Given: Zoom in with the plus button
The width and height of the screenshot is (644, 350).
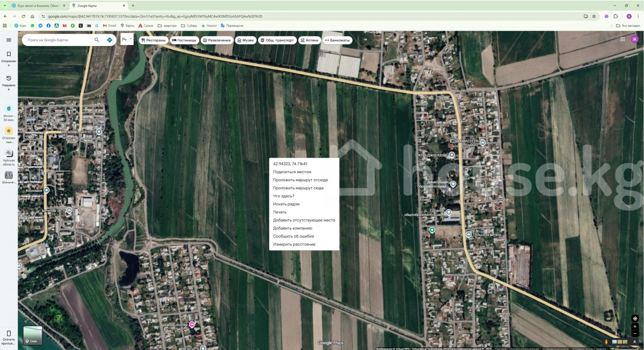Looking at the screenshot, I should click(635, 326).
